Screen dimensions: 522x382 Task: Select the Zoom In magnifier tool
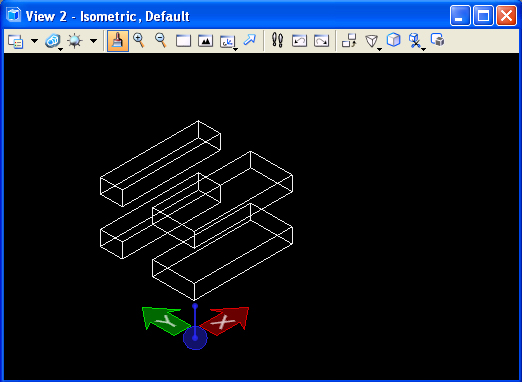pyautogui.click(x=139, y=40)
